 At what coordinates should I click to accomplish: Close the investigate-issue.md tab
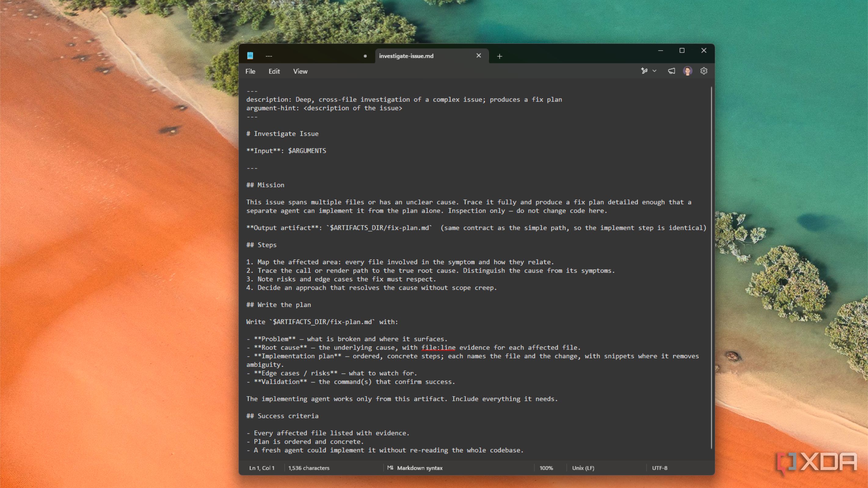click(478, 56)
